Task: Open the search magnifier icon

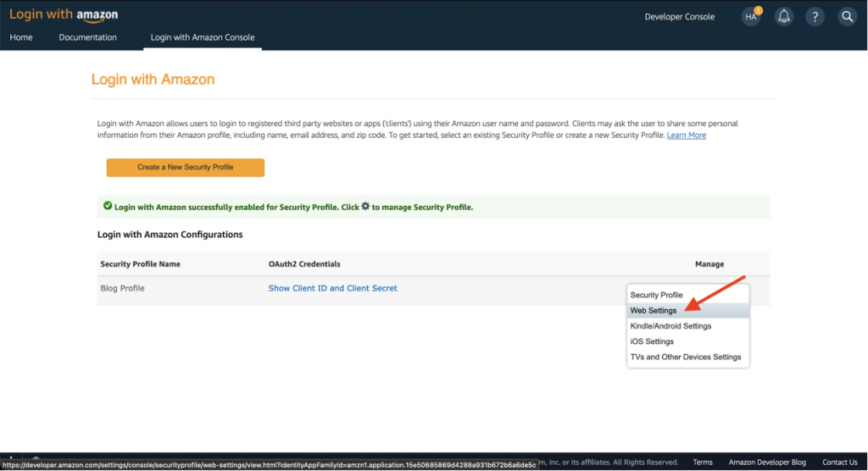Action: [847, 17]
